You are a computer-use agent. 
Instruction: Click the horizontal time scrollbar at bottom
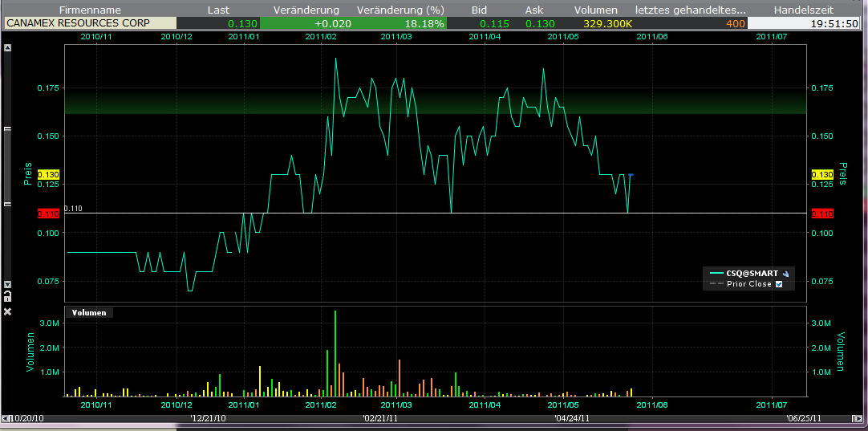tap(433, 418)
